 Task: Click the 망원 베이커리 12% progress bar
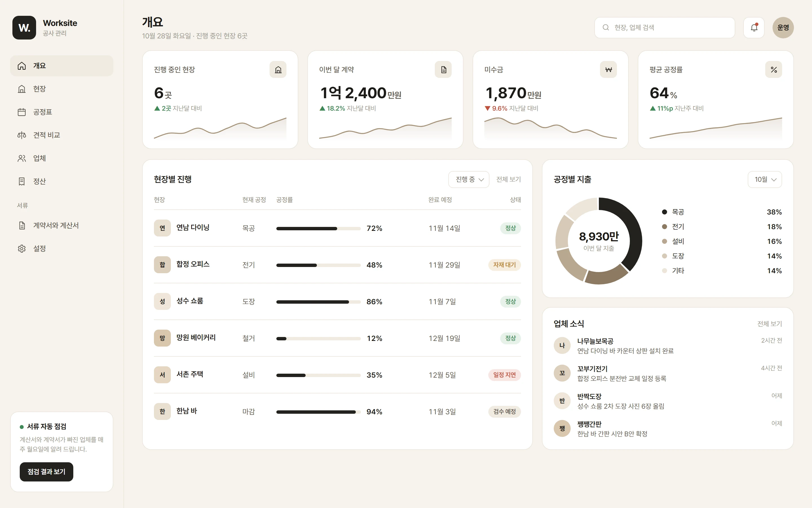[318, 338]
